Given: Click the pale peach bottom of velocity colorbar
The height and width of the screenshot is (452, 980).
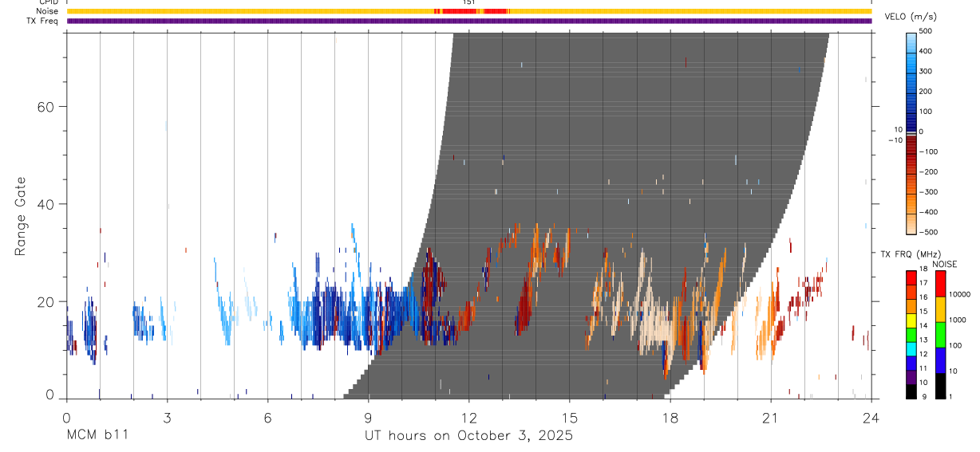Looking at the screenshot, I should click(911, 225).
